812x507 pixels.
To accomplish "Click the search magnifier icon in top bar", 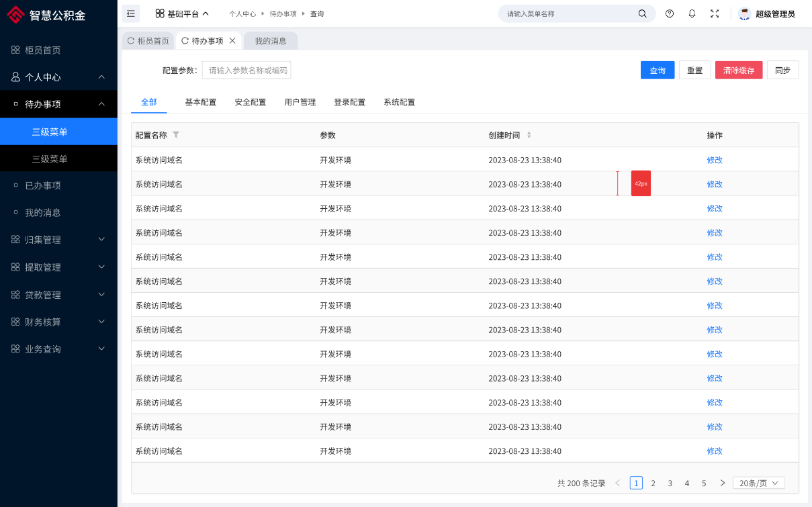I will 642,13.
